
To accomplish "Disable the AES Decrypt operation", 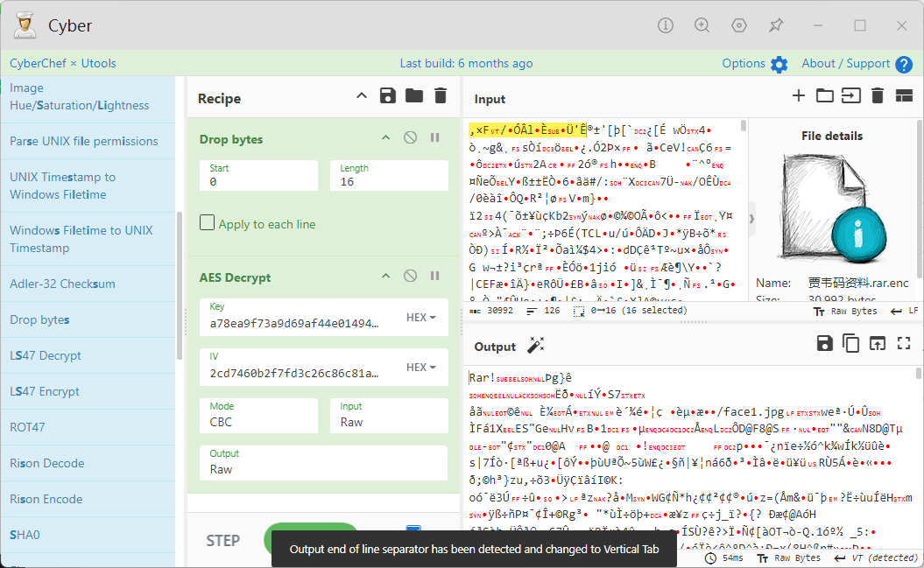I will (410, 276).
